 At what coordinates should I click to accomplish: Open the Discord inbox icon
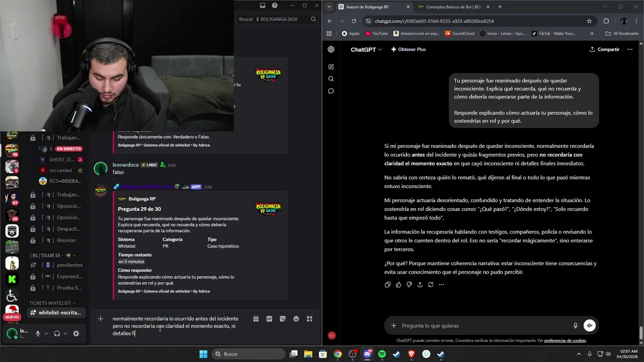point(263,6)
